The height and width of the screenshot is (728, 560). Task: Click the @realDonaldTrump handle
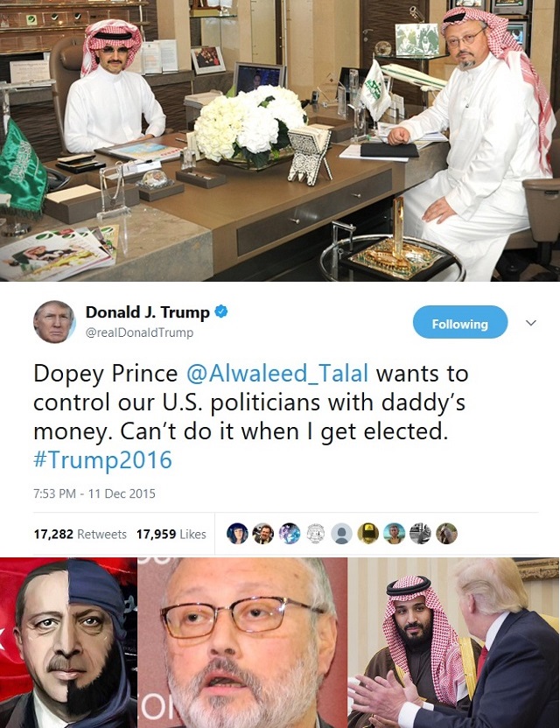139,332
